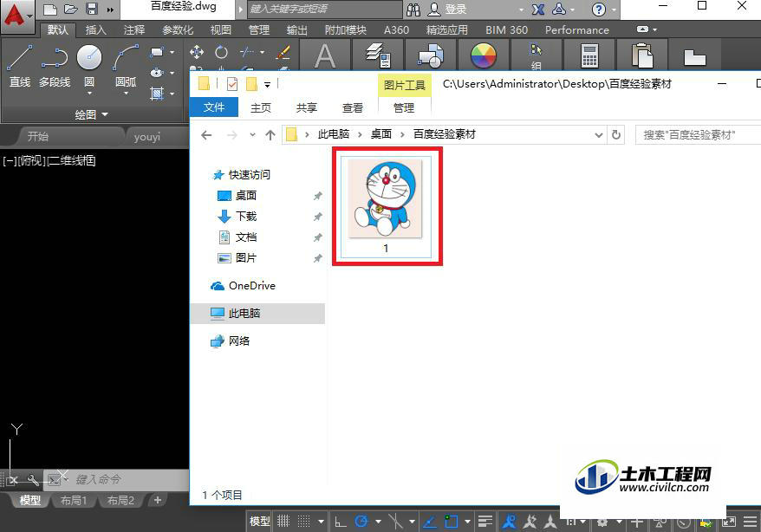Open the hatch tool dropdown arrow
761x532 pixels.
coord(172,93)
